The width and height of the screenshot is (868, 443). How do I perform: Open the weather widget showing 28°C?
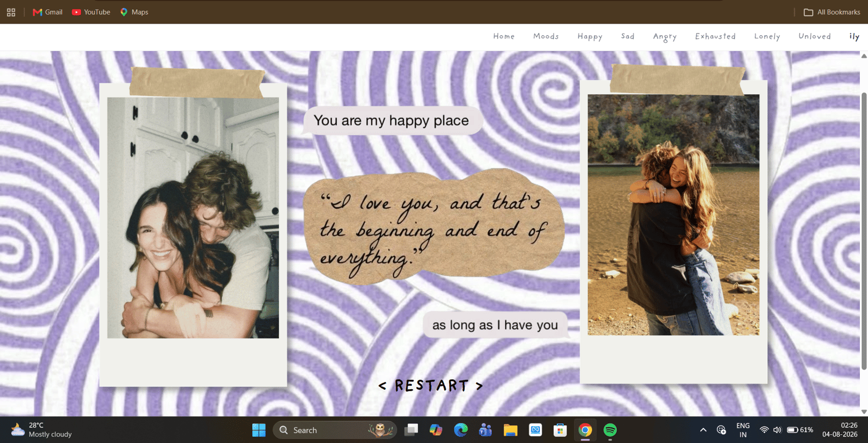42,430
